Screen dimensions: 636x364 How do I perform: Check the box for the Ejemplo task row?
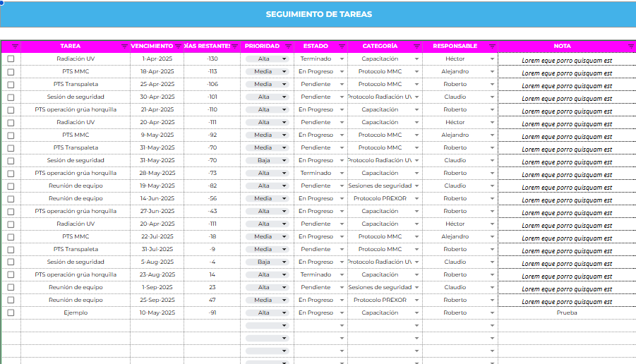pos(11,313)
